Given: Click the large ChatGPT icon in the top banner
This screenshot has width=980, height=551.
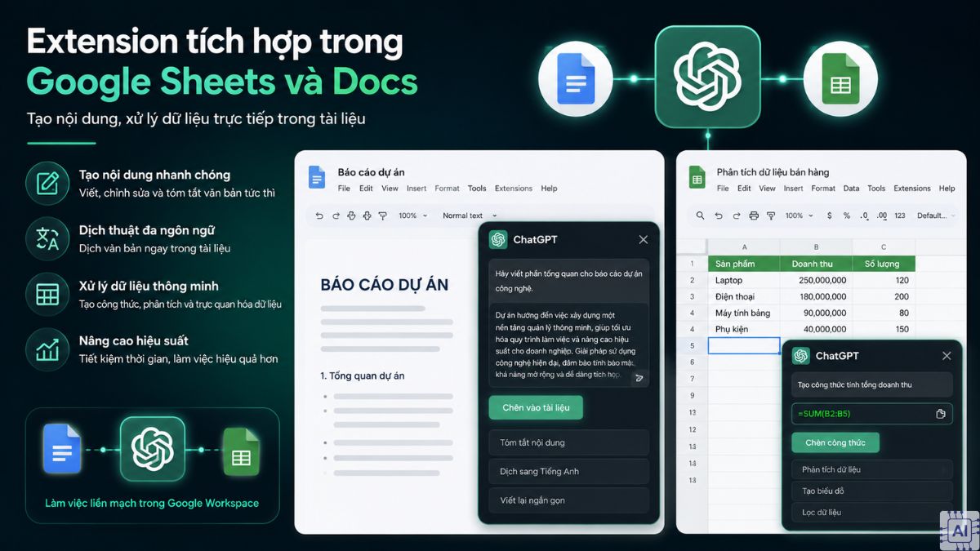Looking at the screenshot, I should pos(707,77).
